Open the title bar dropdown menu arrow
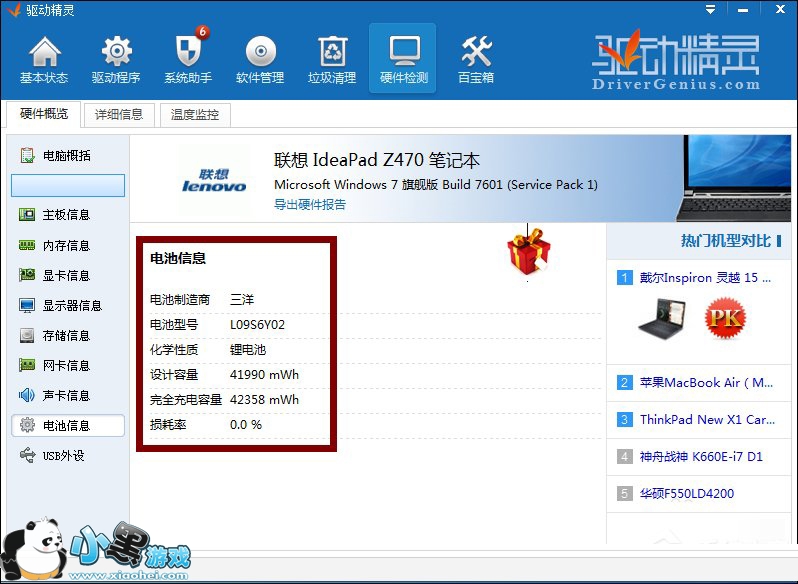798x584 pixels. click(x=710, y=9)
